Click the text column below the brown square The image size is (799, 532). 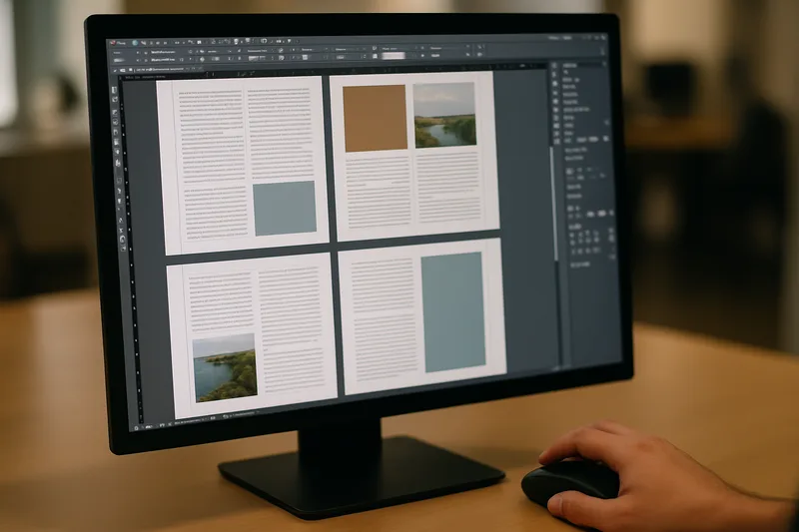click(379, 192)
